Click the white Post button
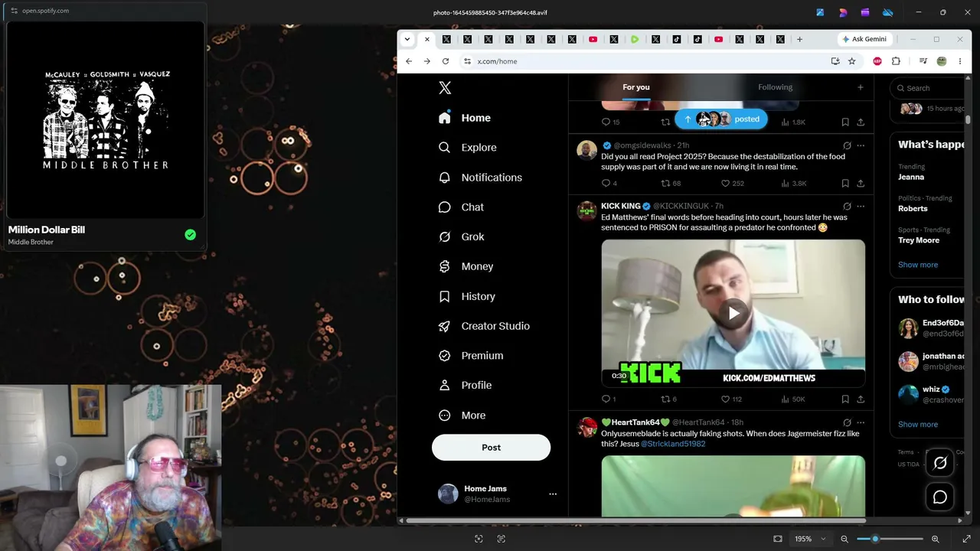The height and width of the screenshot is (551, 980). pyautogui.click(x=491, y=448)
